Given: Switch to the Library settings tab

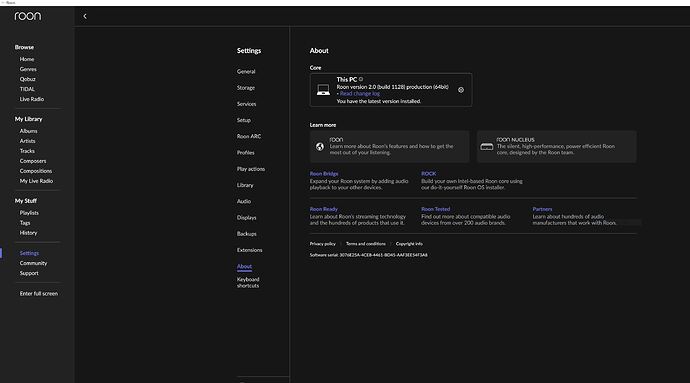Looking at the screenshot, I should point(245,185).
